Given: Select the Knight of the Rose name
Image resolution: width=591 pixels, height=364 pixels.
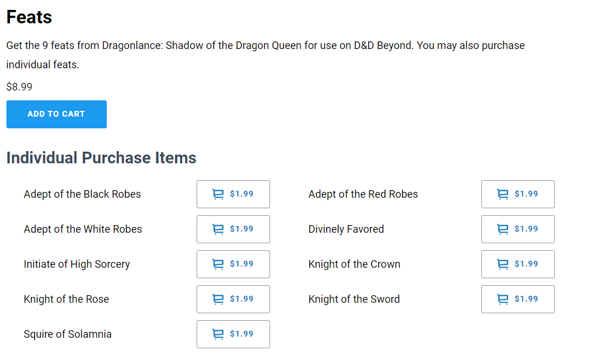Looking at the screenshot, I should pos(67,299).
